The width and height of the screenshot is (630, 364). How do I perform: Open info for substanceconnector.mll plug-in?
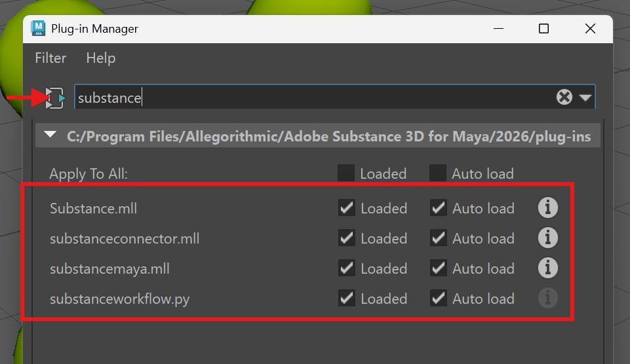pos(547,238)
